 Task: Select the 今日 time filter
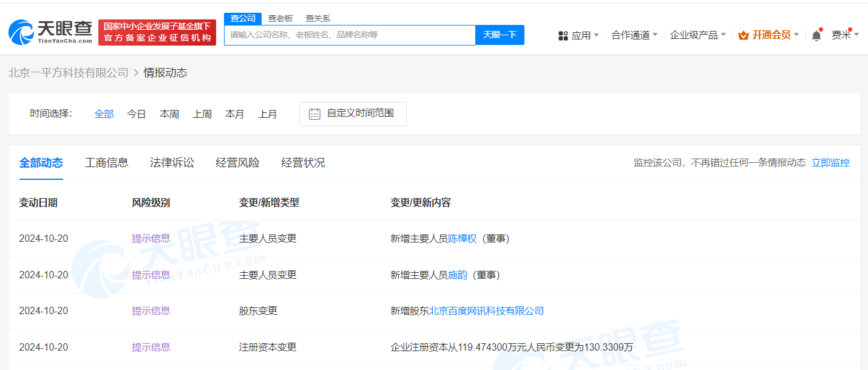click(x=137, y=114)
